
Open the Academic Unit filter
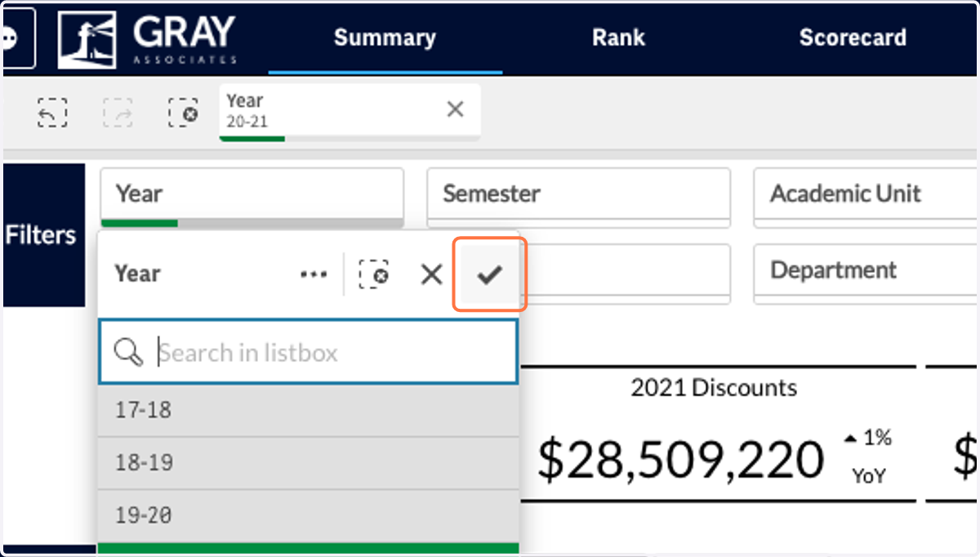[866, 197]
